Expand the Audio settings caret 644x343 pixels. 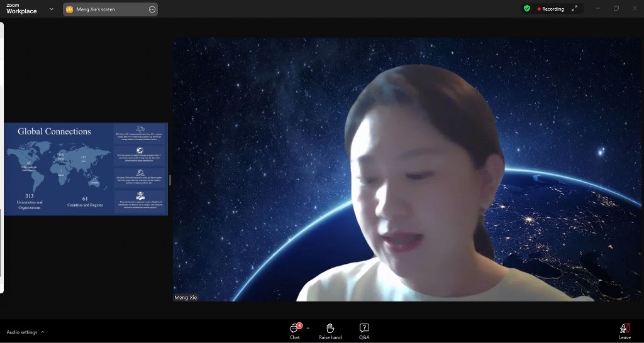click(x=43, y=332)
